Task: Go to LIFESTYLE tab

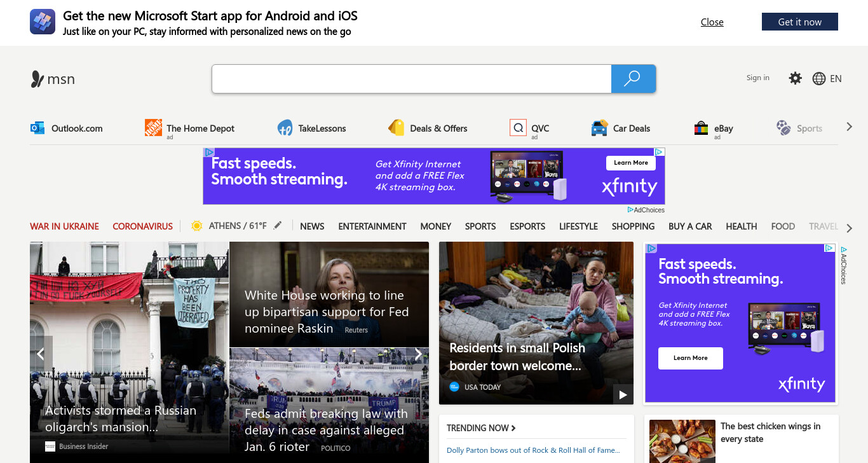Action: point(578,226)
